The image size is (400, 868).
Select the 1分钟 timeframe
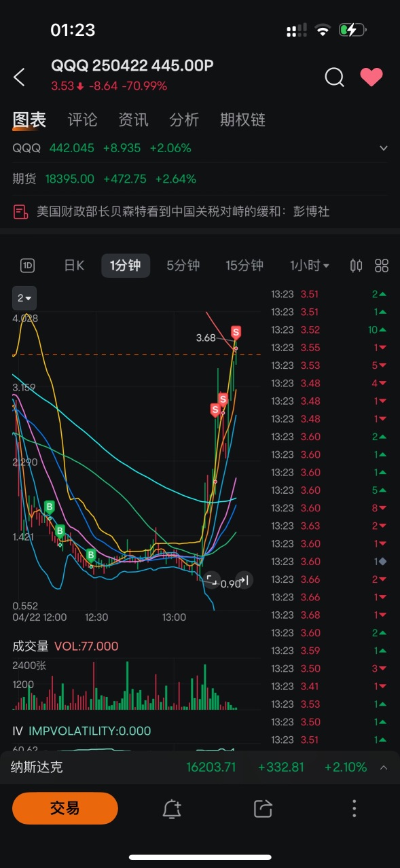pos(126,266)
